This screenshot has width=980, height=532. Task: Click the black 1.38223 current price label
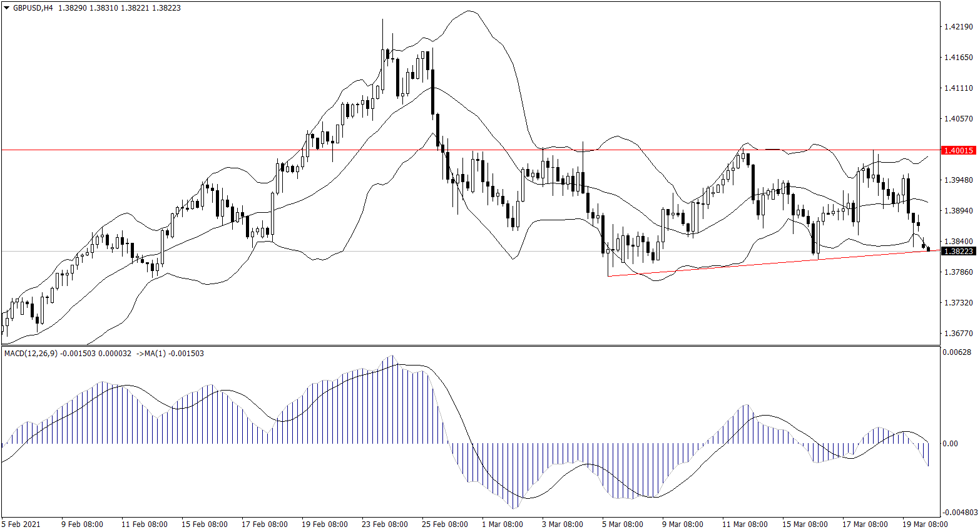pos(957,251)
